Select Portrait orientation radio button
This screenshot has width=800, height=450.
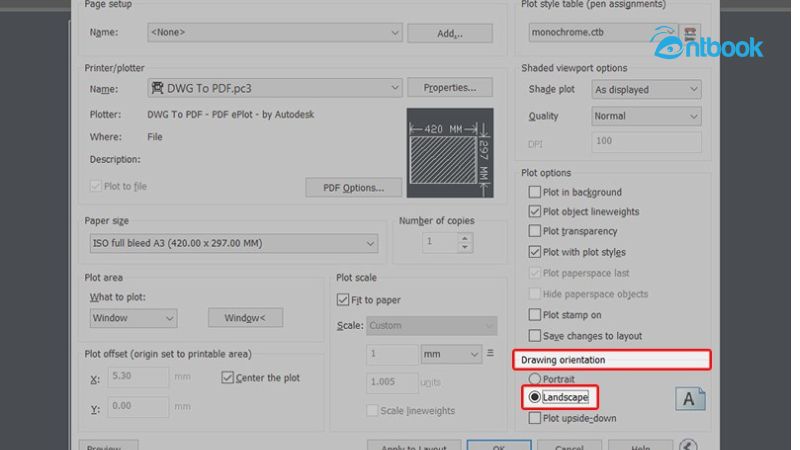(534, 379)
